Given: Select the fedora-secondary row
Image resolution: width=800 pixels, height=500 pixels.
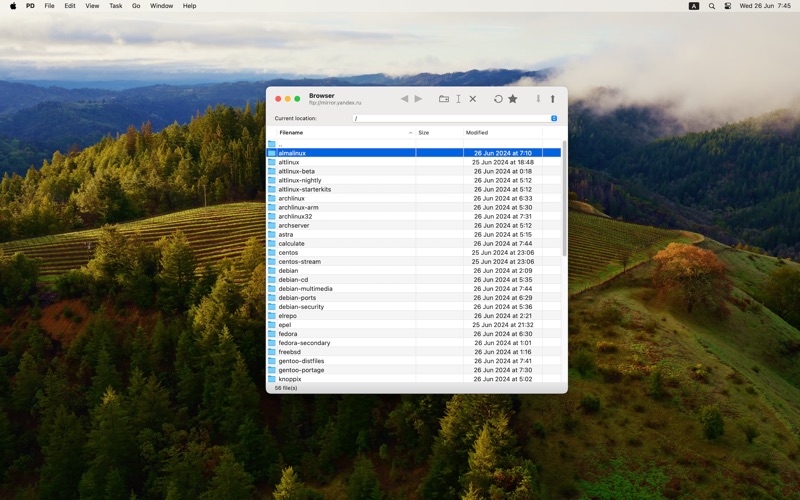Looking at the screenshot, I should point(414,343).
